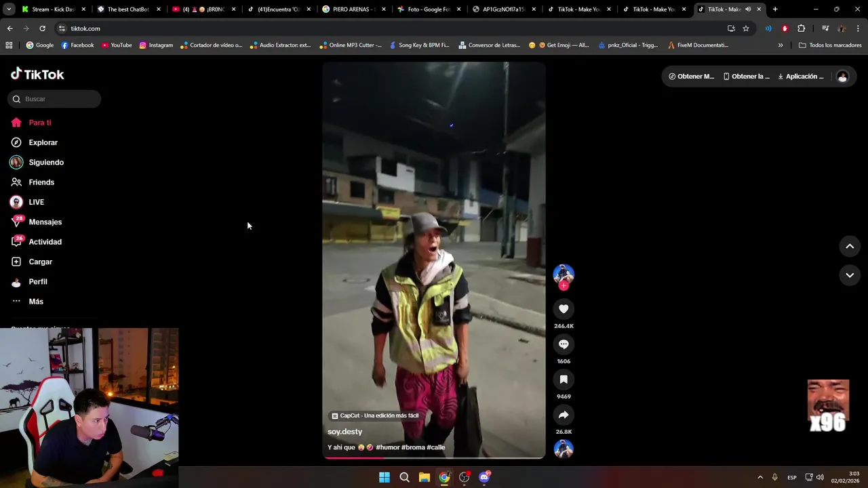Click the TikTok logo
The image size is (868, 488).
[x=37, y=74]
